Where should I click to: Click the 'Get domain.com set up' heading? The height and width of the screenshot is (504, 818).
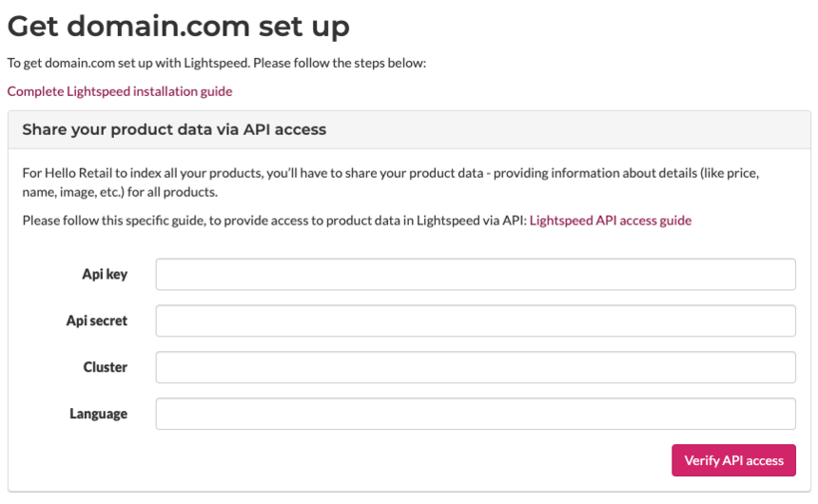point(179,26)
